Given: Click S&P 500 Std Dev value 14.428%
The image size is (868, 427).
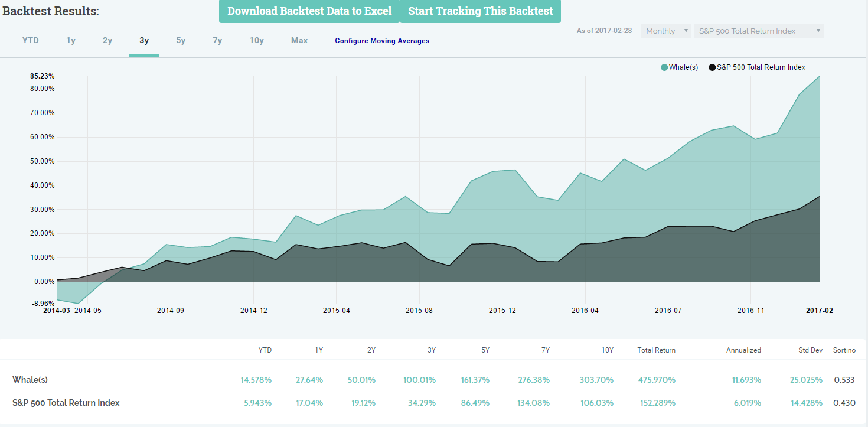Looking at the screenshot, I should (806, 403).
